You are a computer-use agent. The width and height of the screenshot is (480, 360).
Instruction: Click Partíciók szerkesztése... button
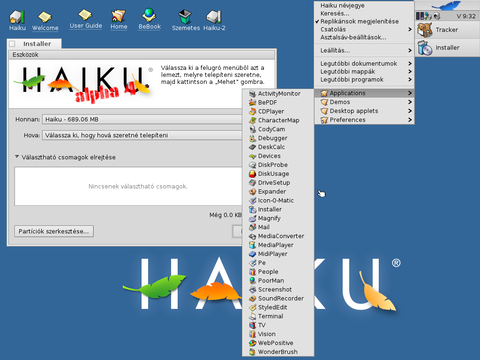pos(54,231)
